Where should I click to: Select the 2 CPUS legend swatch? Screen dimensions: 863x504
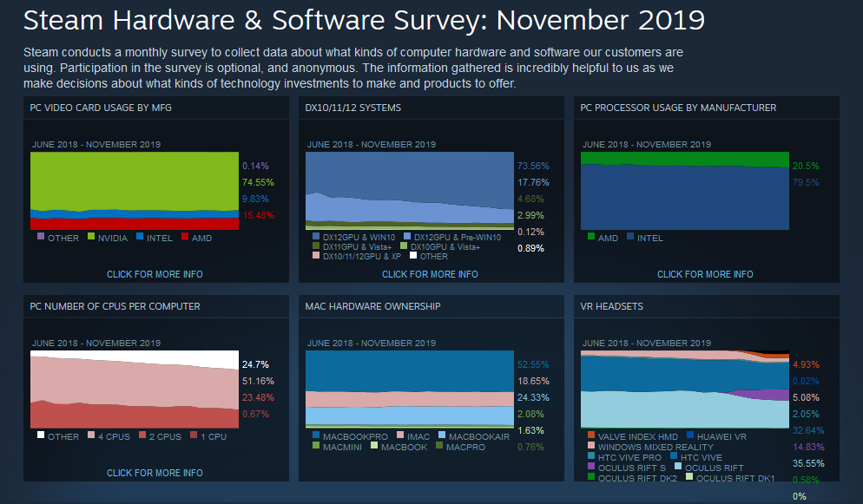pos(142,435)
